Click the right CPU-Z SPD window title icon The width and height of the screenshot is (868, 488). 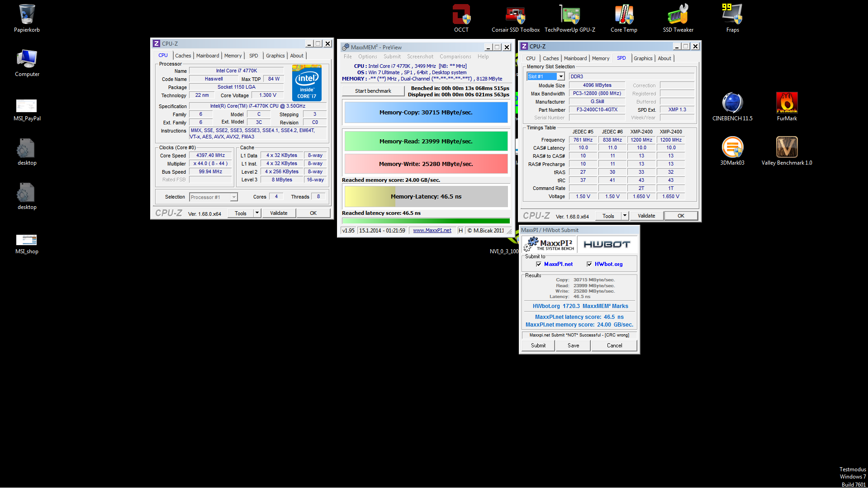524,46
